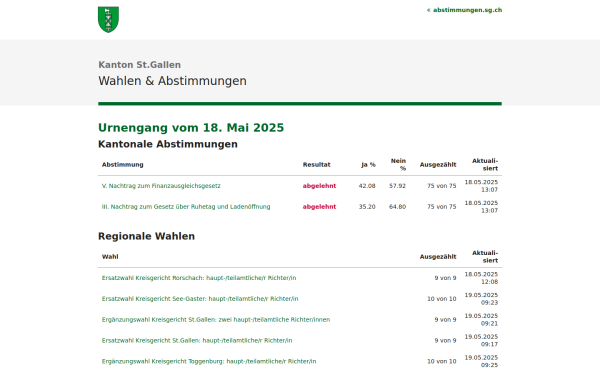Click 10 von 10 in See-Gaster row
The image size is (600, 375).
[x=442, y=299]
